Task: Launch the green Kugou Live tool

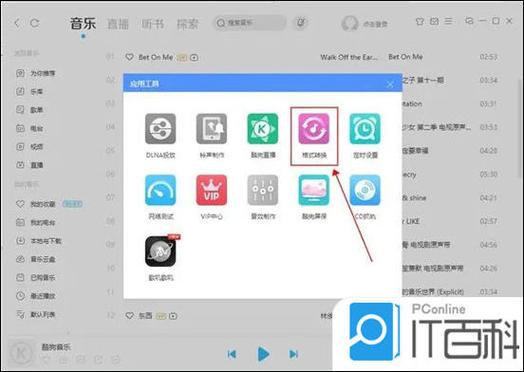Action: [x=263, y=129]
